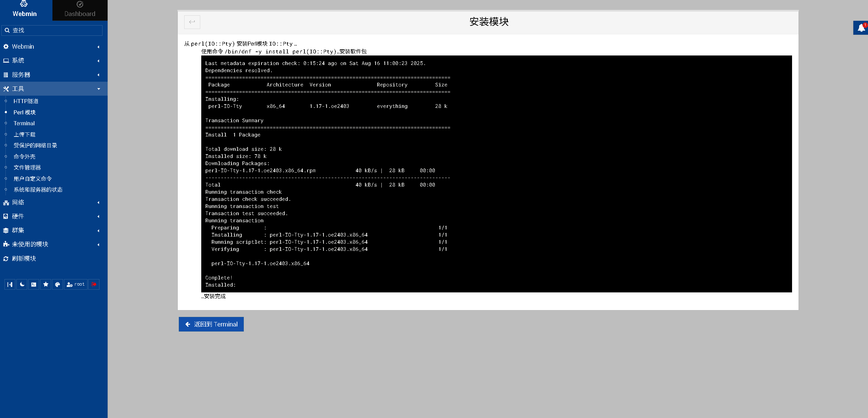Click the Webmin logo icon
Image resolution: width=868 pixels, height=418 pixels.
[x=23, y=4]
